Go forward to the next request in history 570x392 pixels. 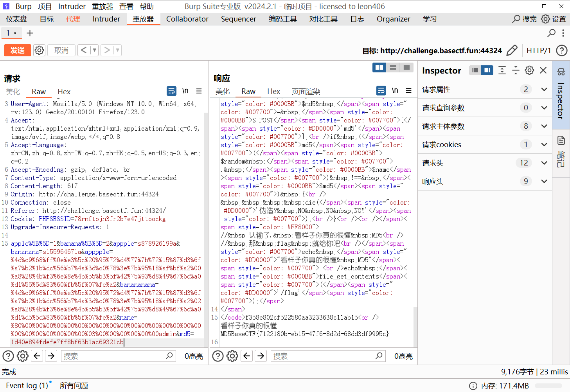tap(107, 50)
